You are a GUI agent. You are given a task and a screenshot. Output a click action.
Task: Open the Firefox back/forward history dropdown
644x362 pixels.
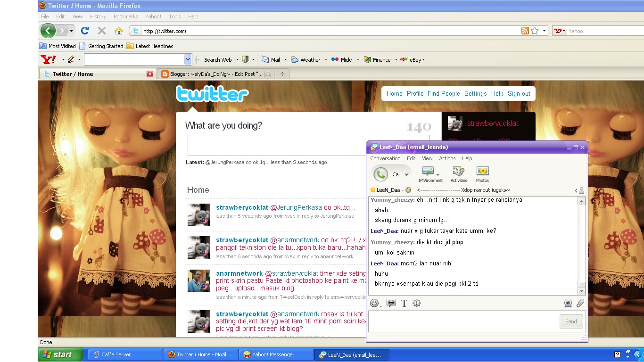coord(72,31)
